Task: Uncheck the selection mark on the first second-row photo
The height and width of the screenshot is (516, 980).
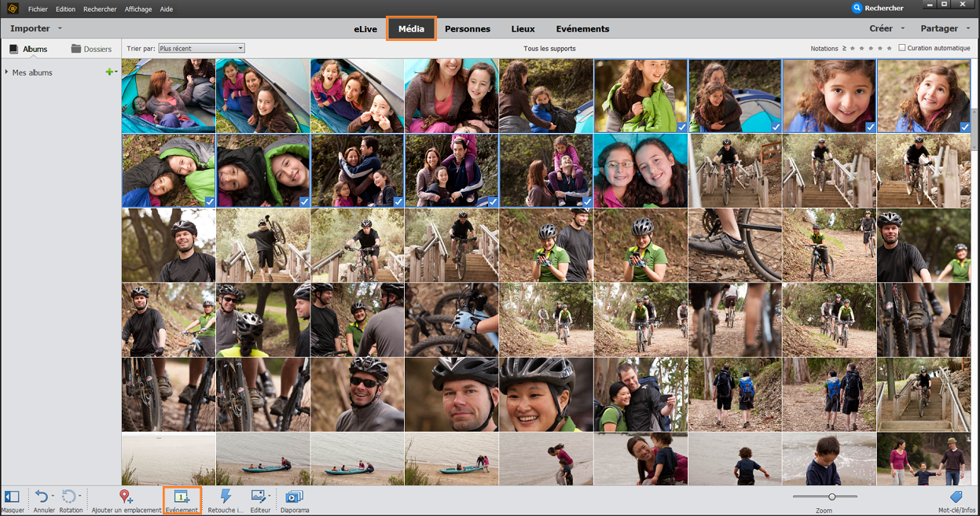Action: coord(210,202)
